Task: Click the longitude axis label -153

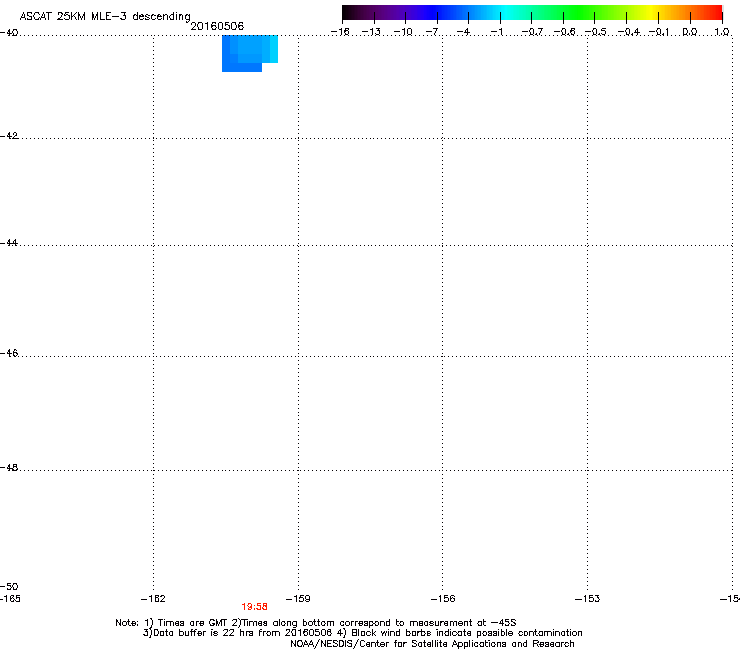Action: point(587,599)
